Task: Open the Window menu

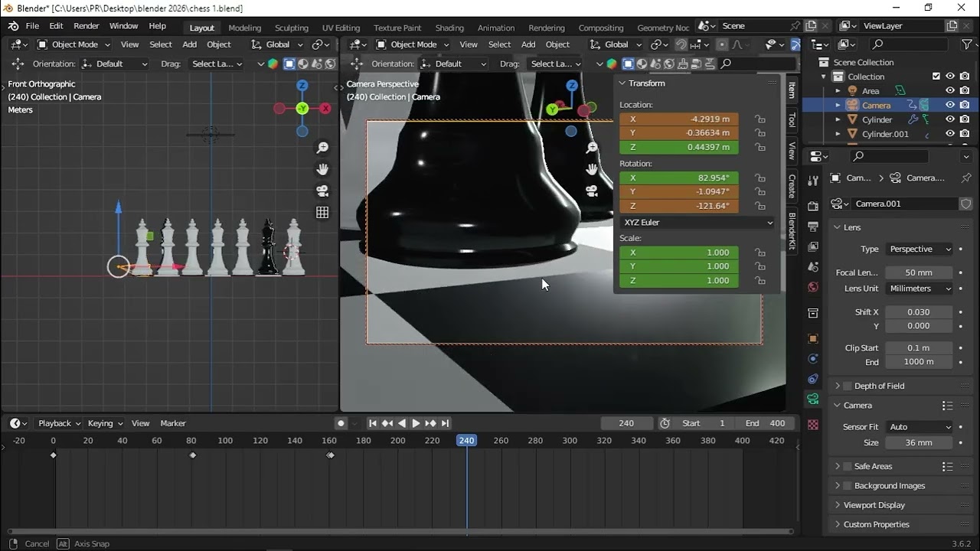Action: [x=124, y=26]
